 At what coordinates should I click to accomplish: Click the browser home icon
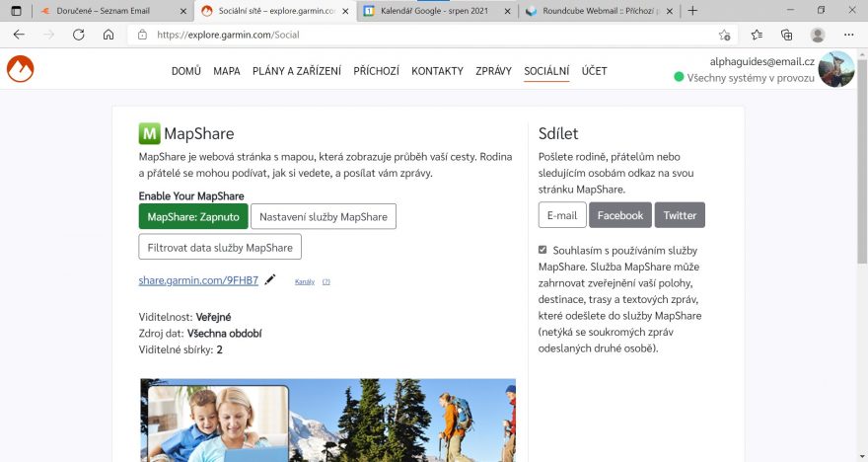tap(108, 35)
